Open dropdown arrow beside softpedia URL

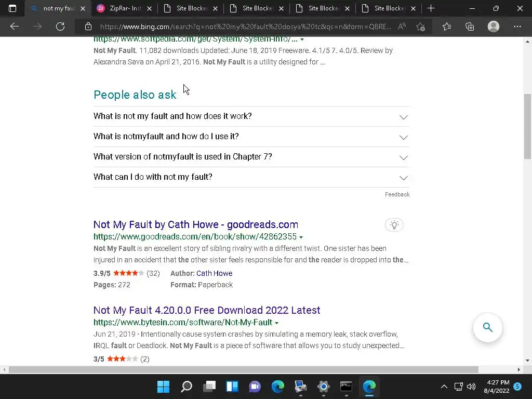click(x=302, y=39)
